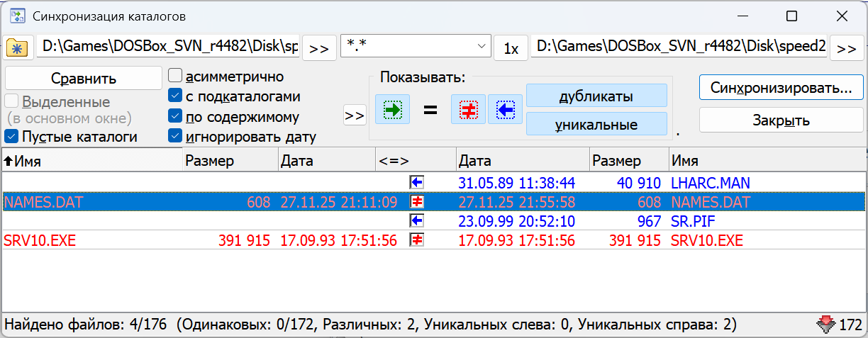Click the app icon in the title bar
The height and width of the screenshot is (338, 868).
(x=17, y=16)
